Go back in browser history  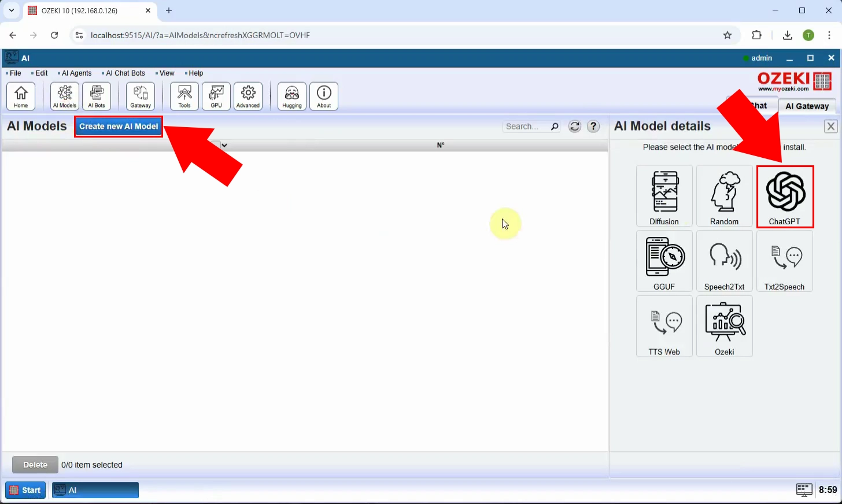click(13, 35)
